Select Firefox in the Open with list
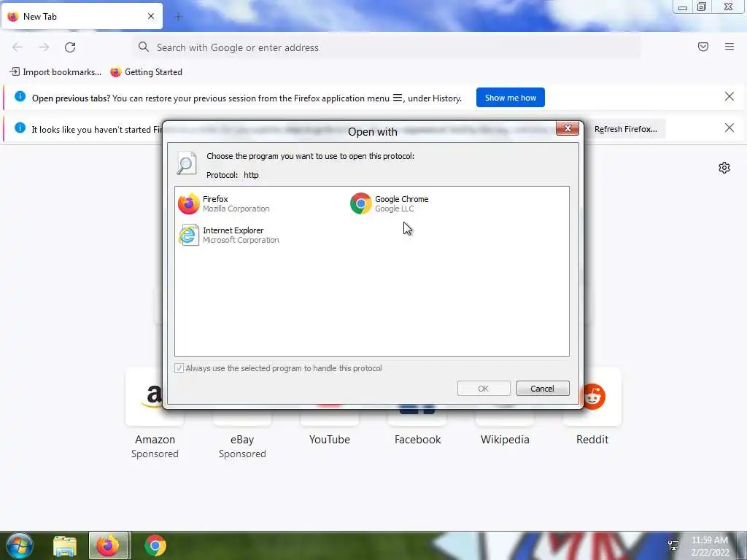The image size is (747, 560). tap(224, 204)
